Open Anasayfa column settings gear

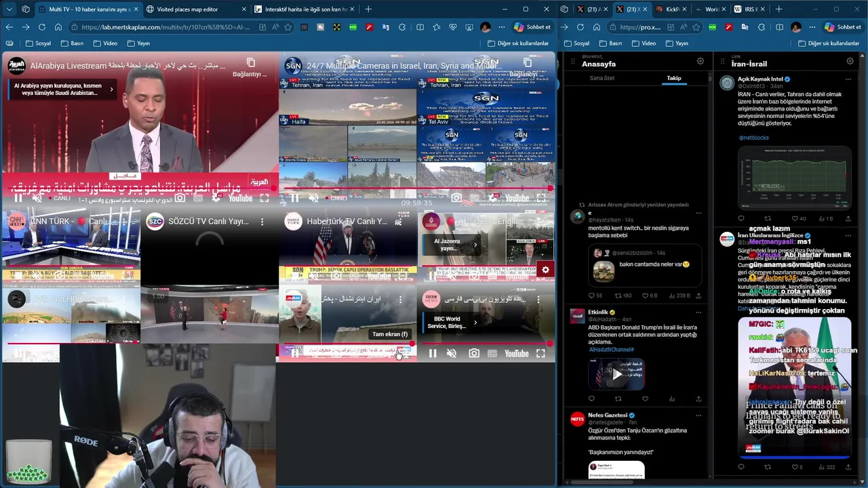pyautogui.click(x=701, y=61)
